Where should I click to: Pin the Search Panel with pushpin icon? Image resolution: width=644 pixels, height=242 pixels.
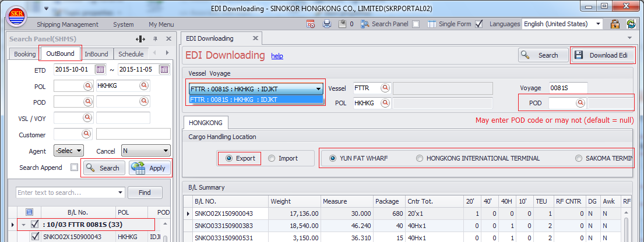click(x=155, y=39)
